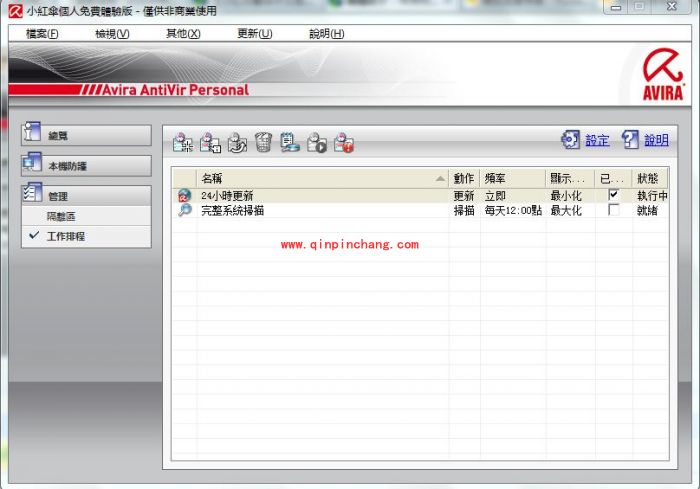Click the job properties toolbar icon
The image size is (700, 489).
click(210, 143)
